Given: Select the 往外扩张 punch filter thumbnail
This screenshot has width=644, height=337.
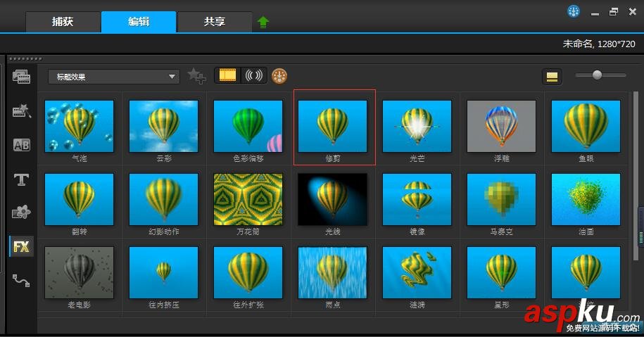Looking at the screenshot, I should tap(248, 272).
